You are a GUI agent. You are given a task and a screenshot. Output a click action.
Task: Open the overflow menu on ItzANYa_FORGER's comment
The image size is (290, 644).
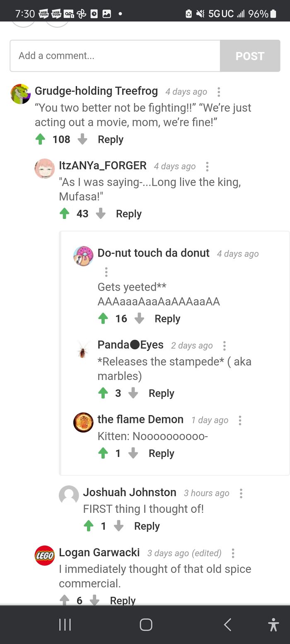(207, 166)
